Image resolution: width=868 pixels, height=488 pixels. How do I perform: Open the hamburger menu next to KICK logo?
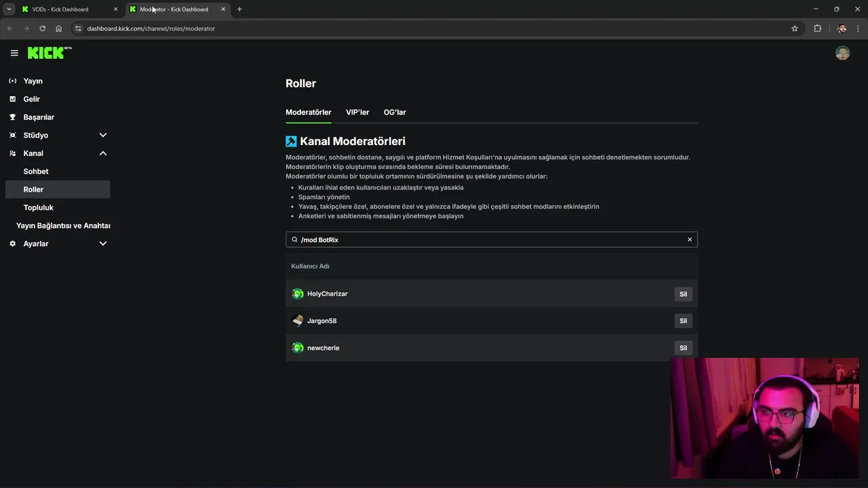pyautogui.click(x=14, y=53)
